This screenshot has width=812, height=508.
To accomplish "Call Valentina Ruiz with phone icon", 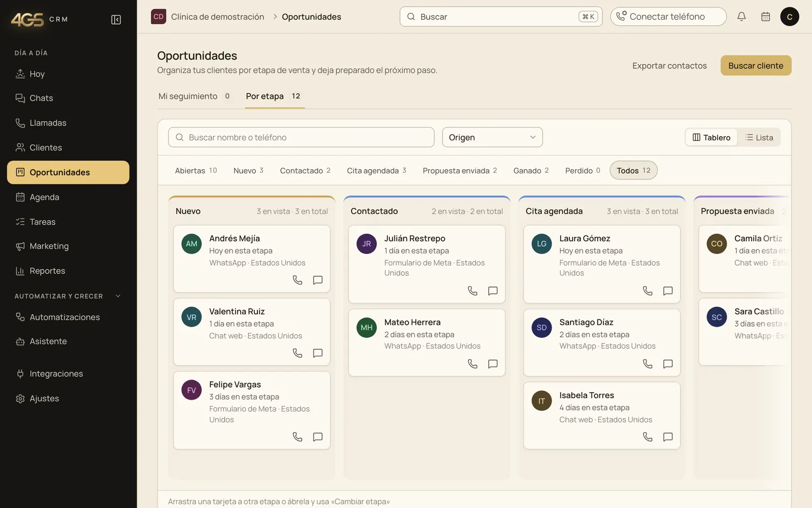I will tap(297, 353).
